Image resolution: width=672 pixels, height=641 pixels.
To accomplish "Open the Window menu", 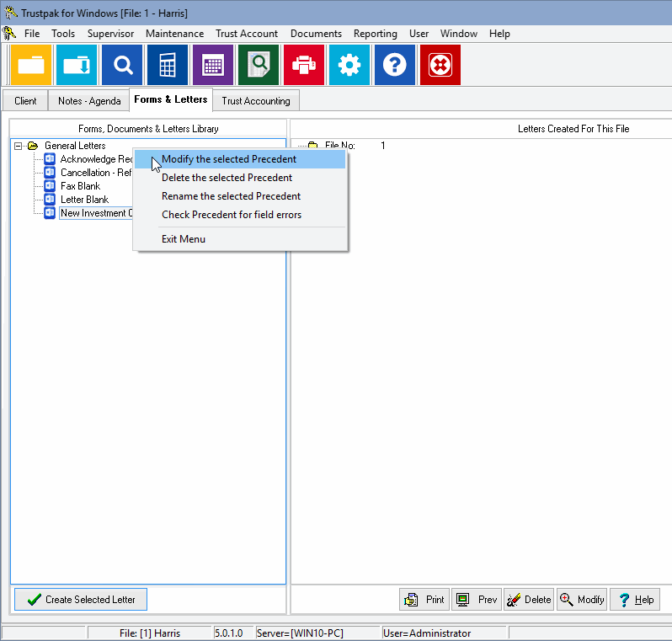I will pyautogui.click(x=459, y=34).
